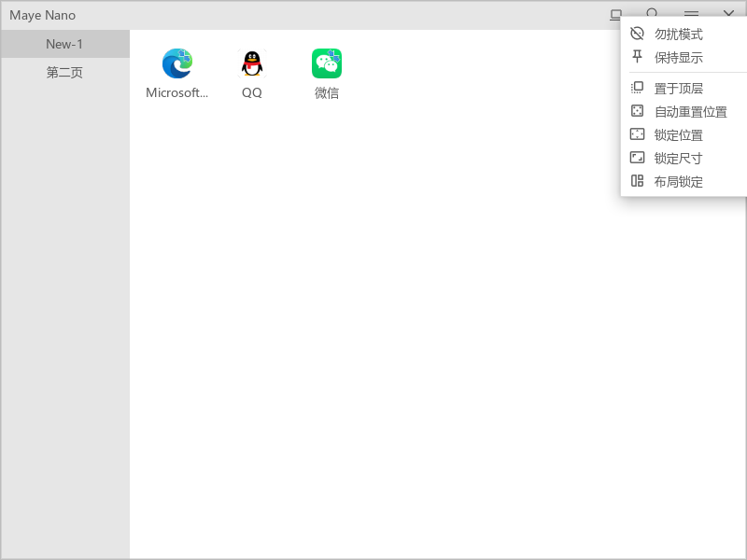Viewport: 747px width, 560px height.
Task: Click the monitor icon in the title bar
Action: [614, 15]
